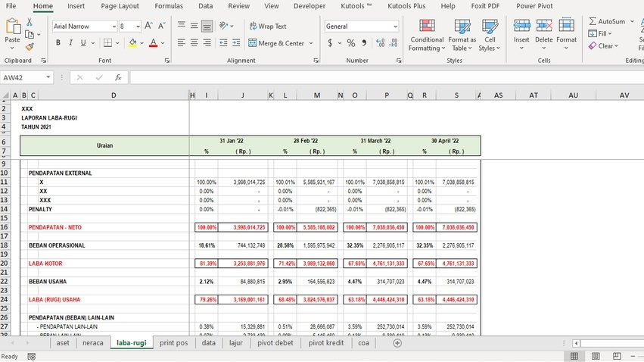Center text horizontally
Viewport: 644px width, 362px height.
(194, 42)
